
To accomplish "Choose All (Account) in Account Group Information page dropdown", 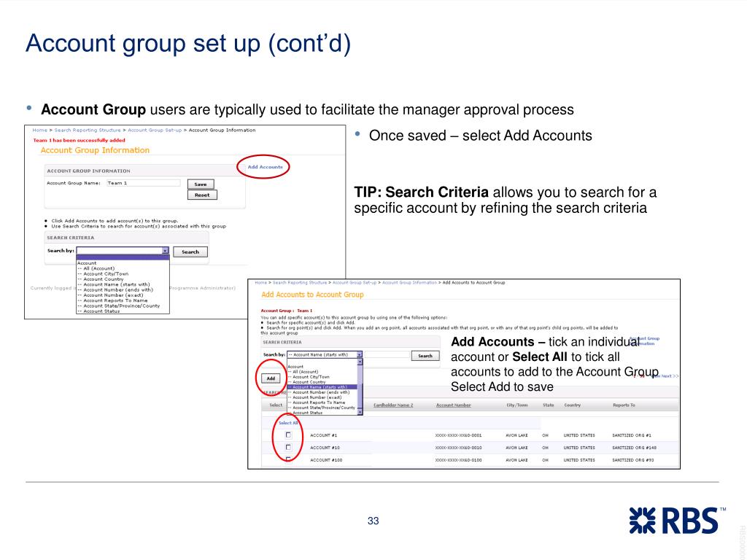I will tap(98, 268).
